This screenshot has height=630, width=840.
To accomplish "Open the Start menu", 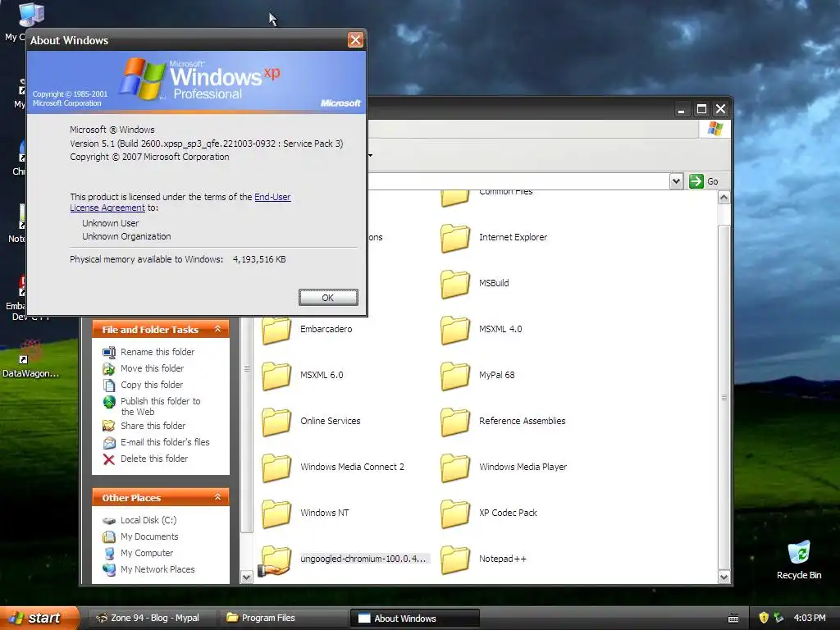I will click(x=39, y=618).
